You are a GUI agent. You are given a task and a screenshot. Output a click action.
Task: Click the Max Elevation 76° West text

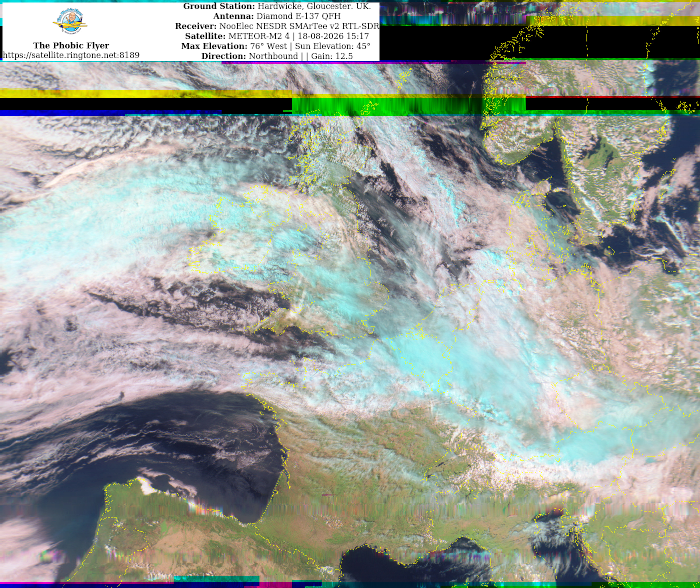[276, 46]
